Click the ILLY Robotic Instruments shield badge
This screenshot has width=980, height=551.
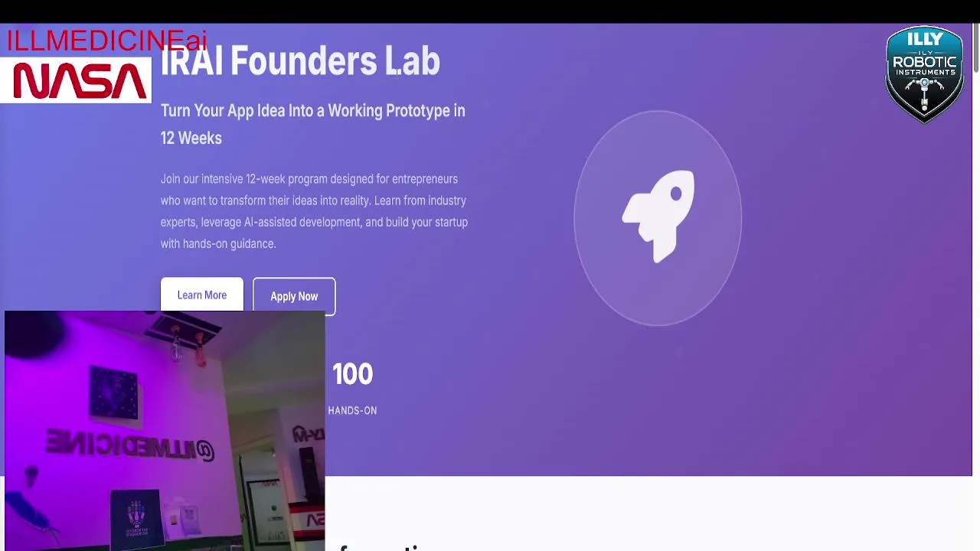tap(924, 74)
